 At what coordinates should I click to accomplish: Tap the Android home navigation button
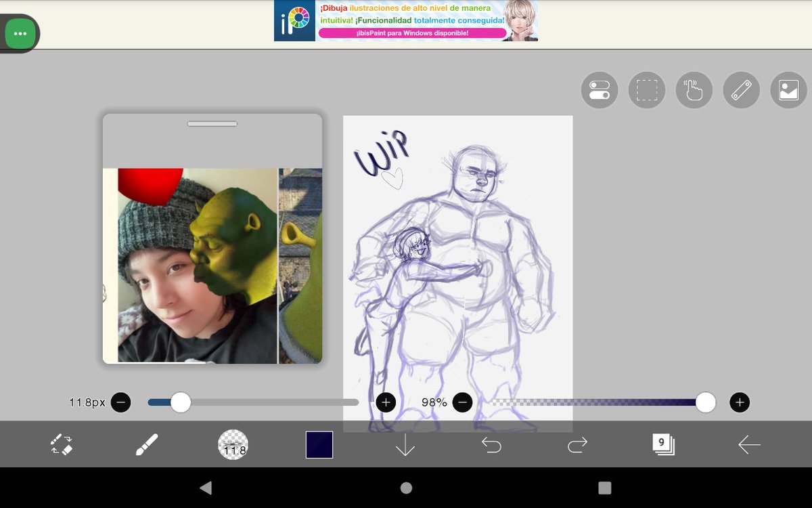[406, 488]
